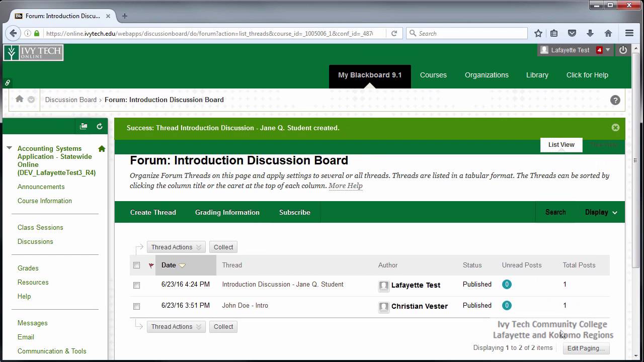Click the top Collect button
644x362 pixels.
[223, 247]
